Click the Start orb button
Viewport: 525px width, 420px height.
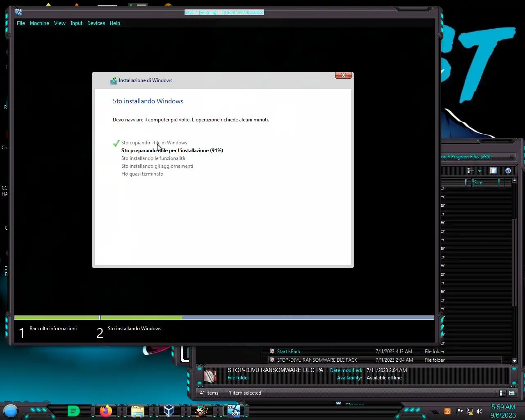click(11, 411)
